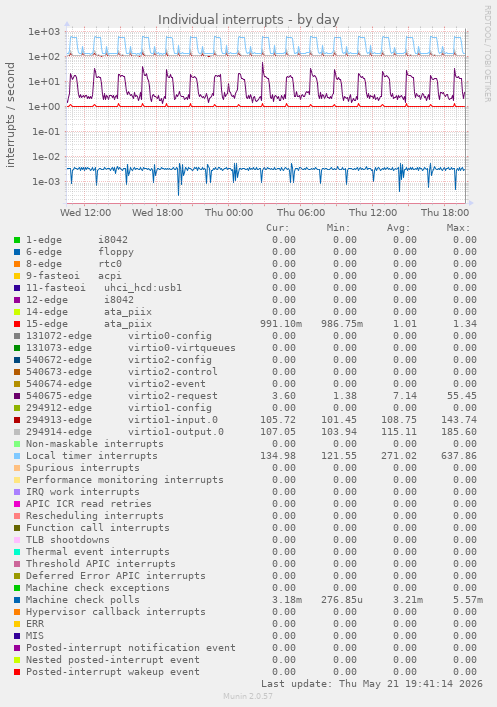Click the blue Machine check polls swatch

(x=17, y=600)
